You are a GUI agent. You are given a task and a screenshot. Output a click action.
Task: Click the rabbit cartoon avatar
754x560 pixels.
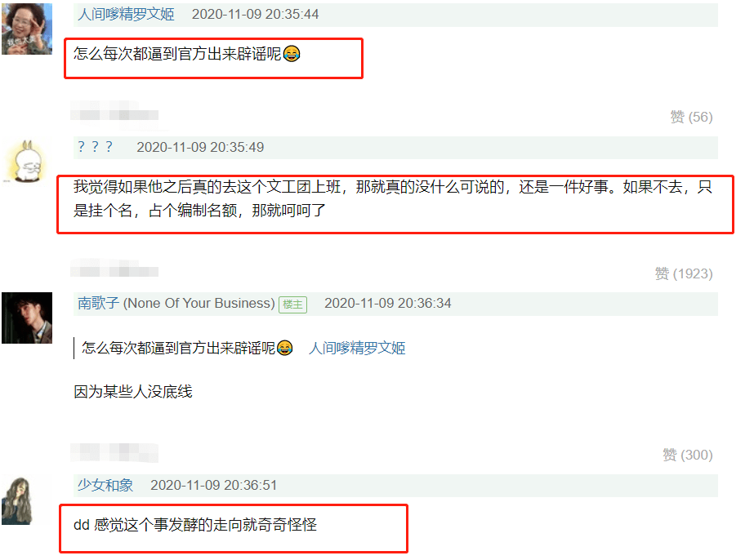coord(28,162)
